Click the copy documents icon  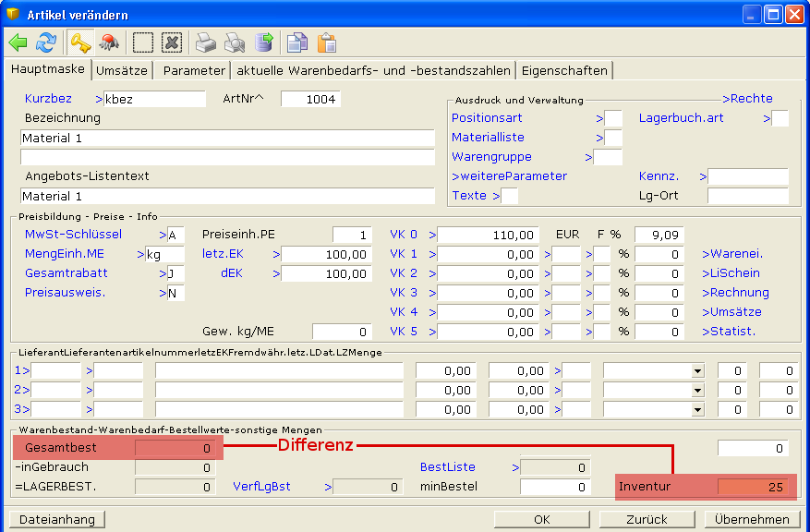coord(296,42)
